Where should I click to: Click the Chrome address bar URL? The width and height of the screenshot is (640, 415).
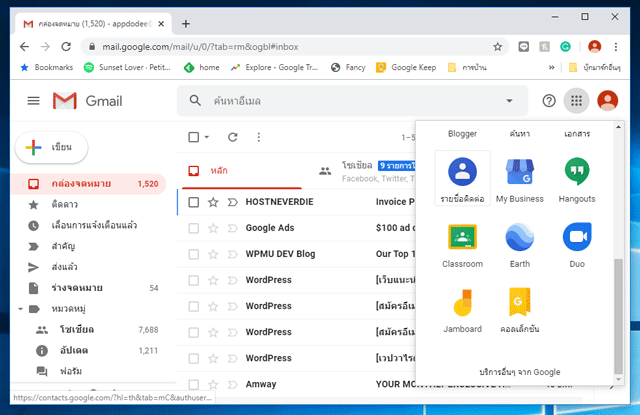tap(200, 47)
